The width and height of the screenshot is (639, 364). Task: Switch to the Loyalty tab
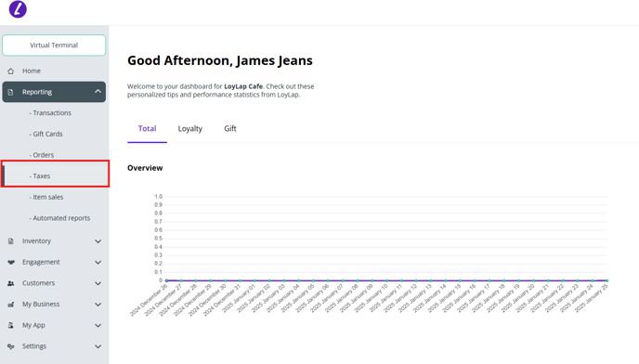pos(189,129)
